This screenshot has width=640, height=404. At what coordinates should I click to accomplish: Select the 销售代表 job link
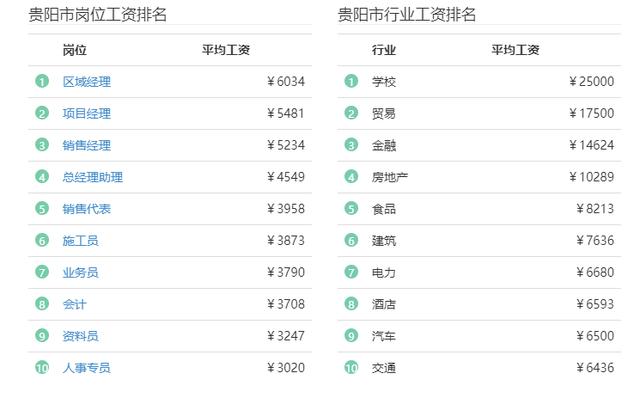click(x=86, y=209)
